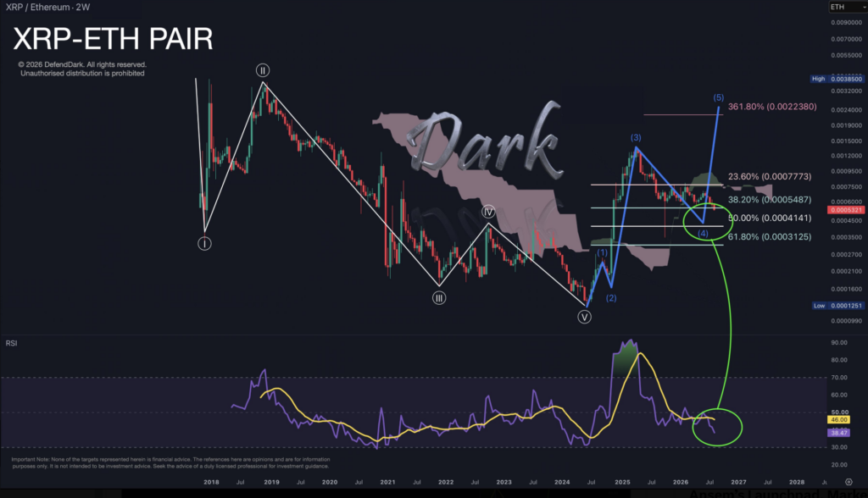Select the blue wave (3) label
The image size is (868, 498).
(636, 137)
